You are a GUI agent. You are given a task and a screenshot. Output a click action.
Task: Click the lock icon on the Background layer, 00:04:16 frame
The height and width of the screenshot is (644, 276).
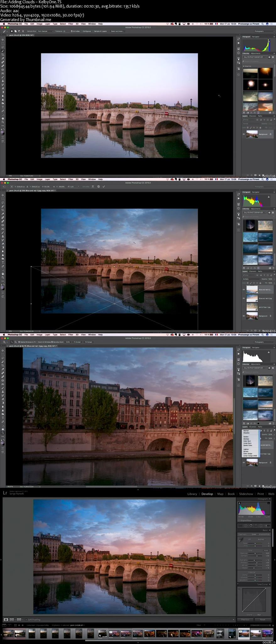point(271,316)
